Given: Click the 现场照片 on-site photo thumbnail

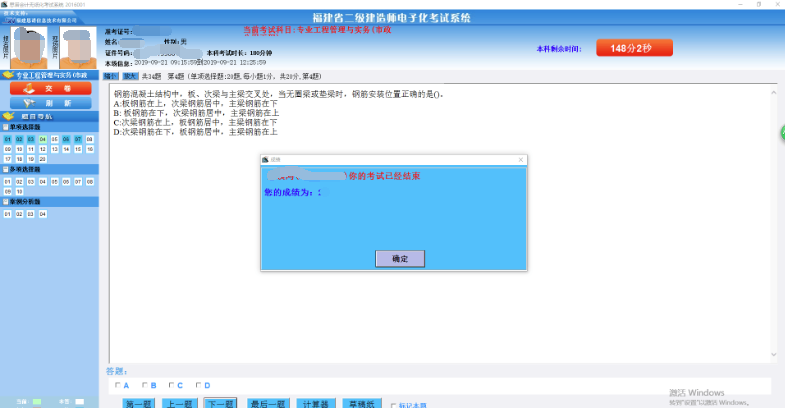Looking at the screenshot, I should (78, 48).
